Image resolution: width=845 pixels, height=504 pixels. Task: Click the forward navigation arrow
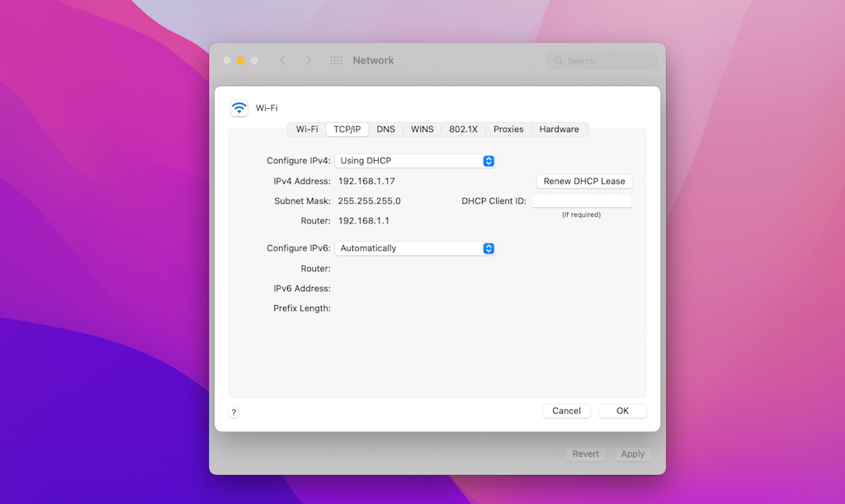[308, 59]
